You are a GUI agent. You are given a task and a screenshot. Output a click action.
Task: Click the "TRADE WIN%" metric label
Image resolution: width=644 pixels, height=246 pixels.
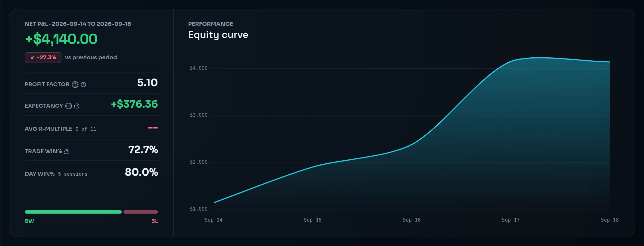(43, 151)
